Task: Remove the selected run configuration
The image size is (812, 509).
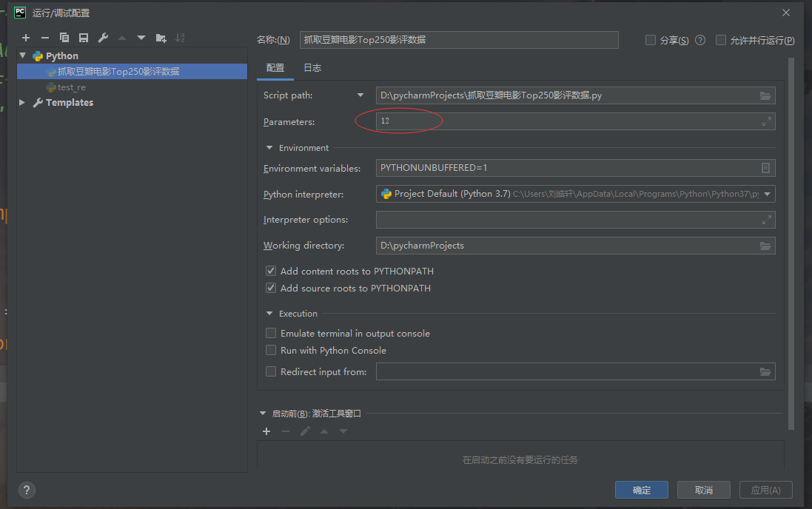Action: [x=45, y=38]
